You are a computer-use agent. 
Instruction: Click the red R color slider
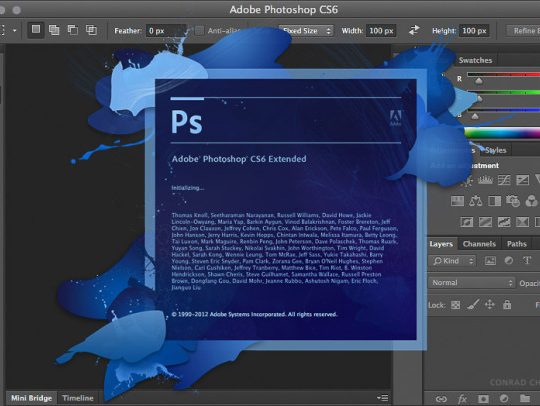click(x=503, y=75)
